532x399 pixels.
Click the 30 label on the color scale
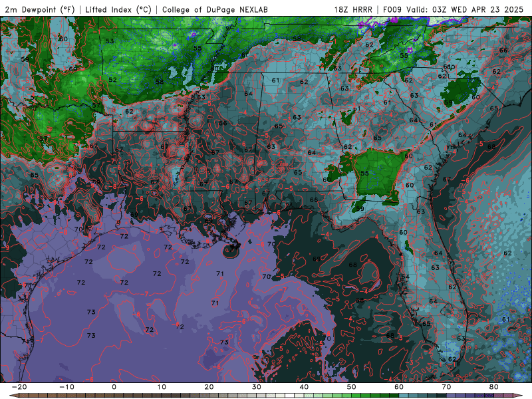[x=257, y=387]
